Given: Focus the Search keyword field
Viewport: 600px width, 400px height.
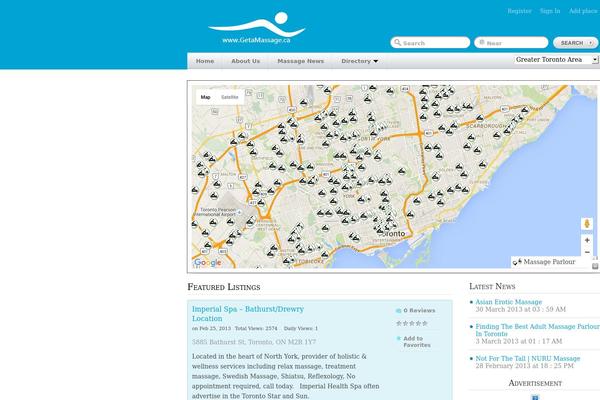Looking at the screenshot, I should pyautogui.click(x=430, y=42).
